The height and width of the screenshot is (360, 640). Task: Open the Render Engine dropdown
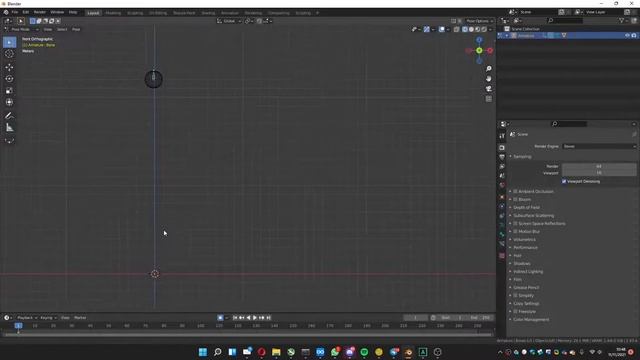point(599,146)
